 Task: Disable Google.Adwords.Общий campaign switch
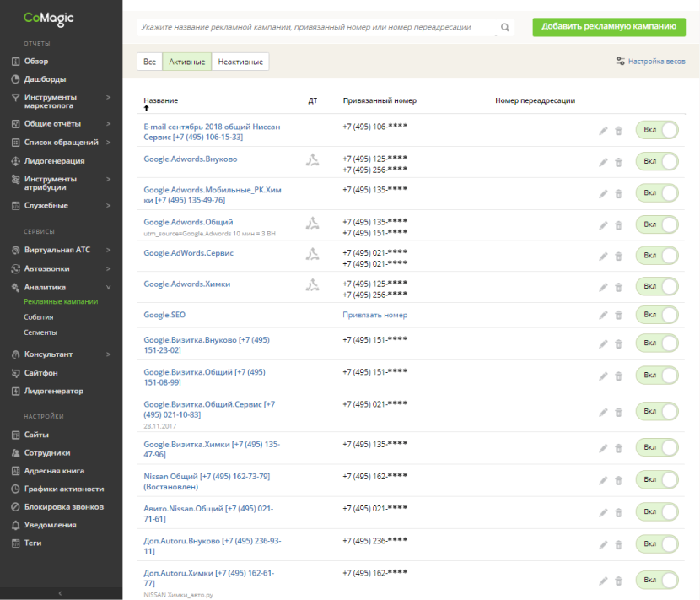pyautogui.click(x=657, y=224)
